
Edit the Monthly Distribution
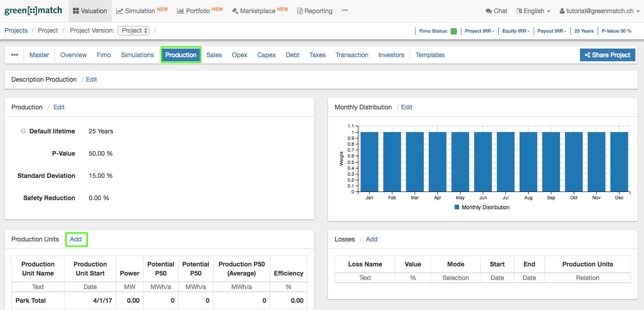pos(406,107)
